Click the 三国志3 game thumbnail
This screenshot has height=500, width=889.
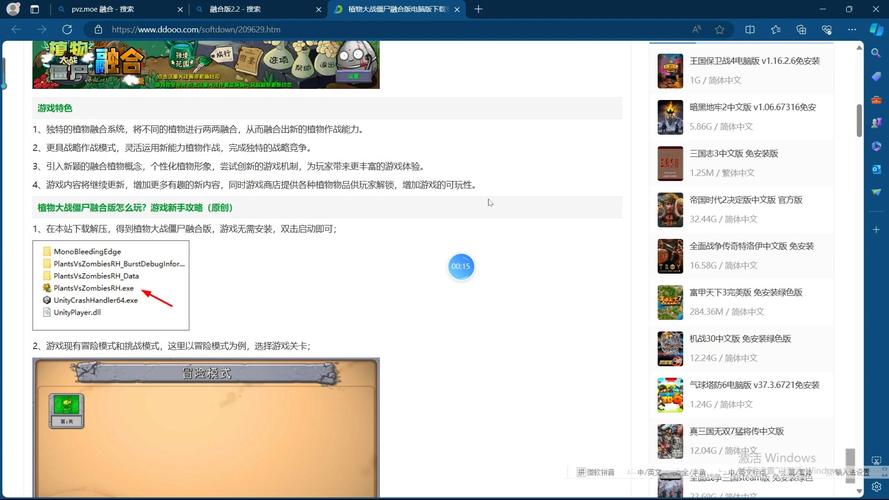(670, 163)
